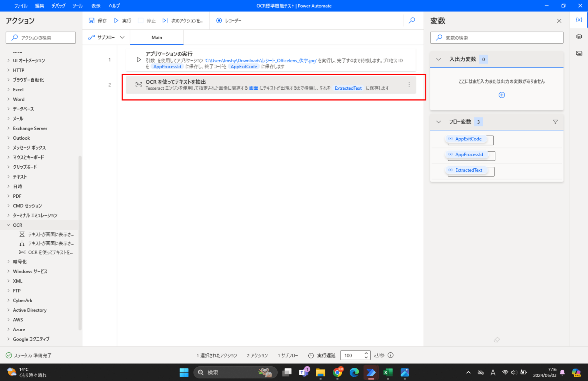Switch to the Main subflow tab
This screenshot has height=381, width=588.
click(x=156, y=37)
